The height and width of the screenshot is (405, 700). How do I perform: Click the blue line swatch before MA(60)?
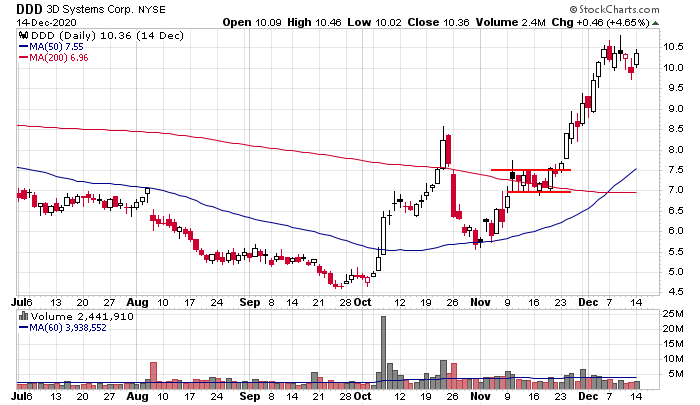click(23, 328)
